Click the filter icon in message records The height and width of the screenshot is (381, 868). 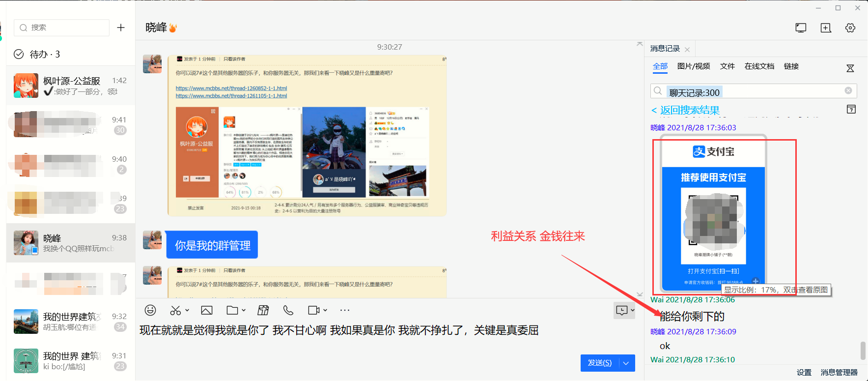pos(850,68)
